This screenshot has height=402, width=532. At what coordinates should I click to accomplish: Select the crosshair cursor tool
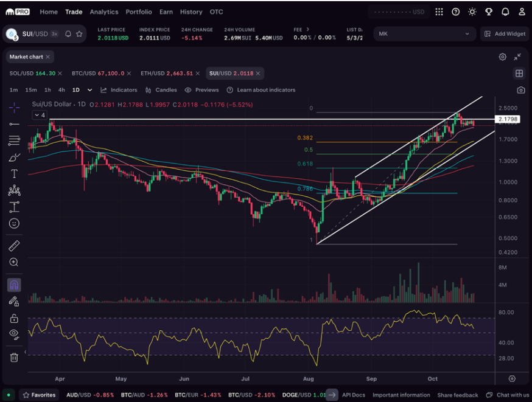[x=14, y=108]
